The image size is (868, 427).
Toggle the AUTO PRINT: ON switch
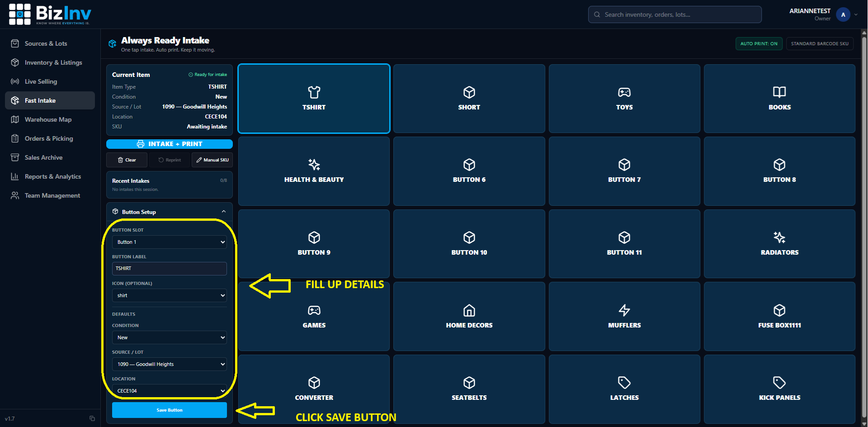(x=759, y=43)
